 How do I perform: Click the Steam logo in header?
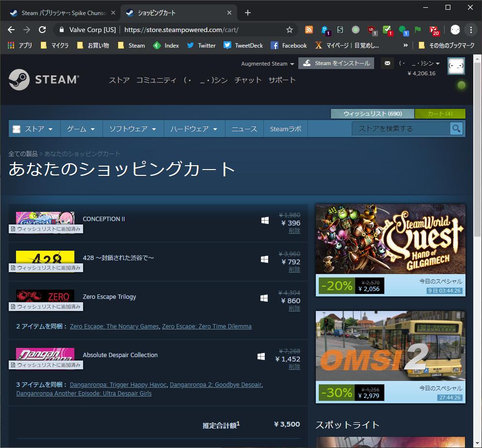click(44, 79)
